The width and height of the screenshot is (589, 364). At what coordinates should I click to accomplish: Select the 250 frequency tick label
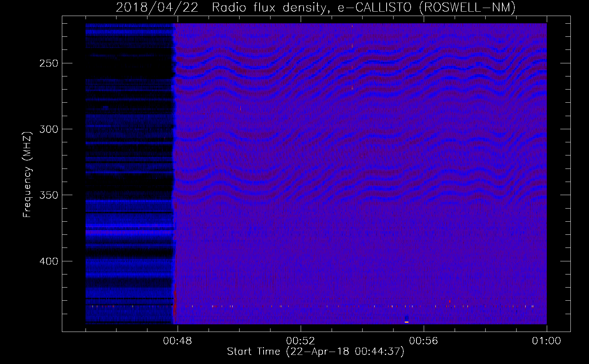click(49, 63)
